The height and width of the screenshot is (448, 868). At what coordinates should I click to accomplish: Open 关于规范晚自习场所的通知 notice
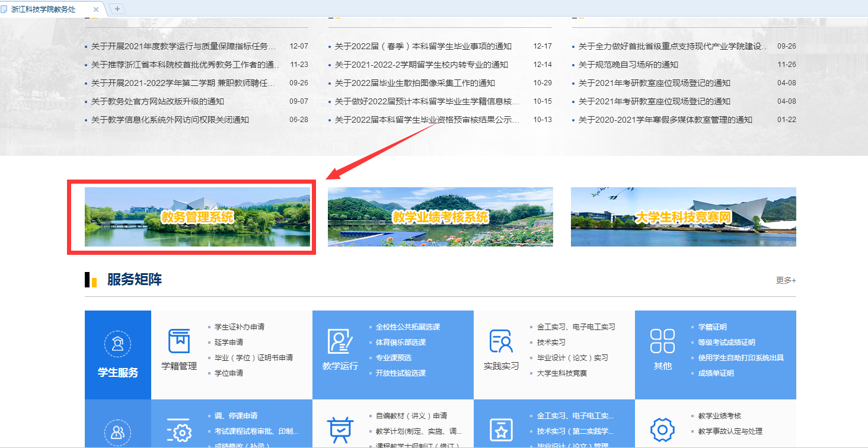coord(628,65)
